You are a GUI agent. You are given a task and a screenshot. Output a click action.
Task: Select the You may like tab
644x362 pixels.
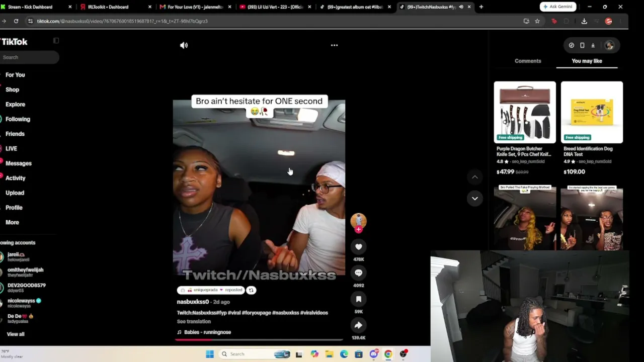(587, 61)
